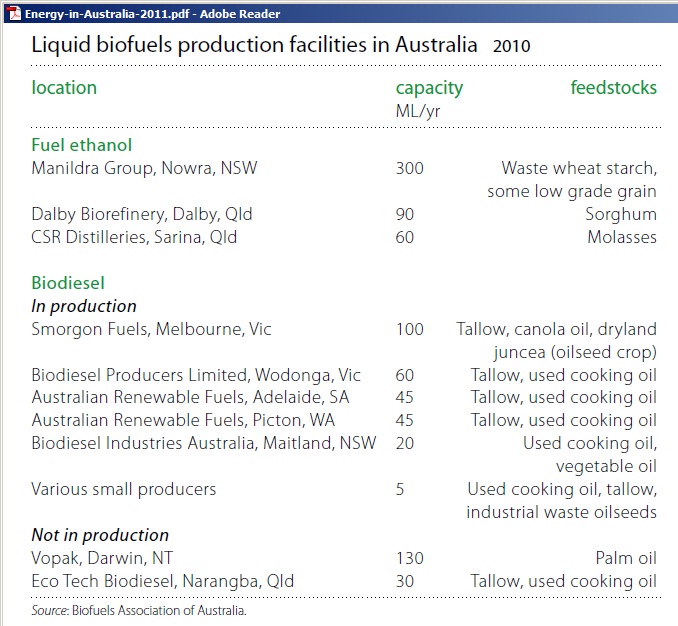Viewport: 678px width, 626px height.
Task: Click 'CSR Distilleries, Sarina, Qld' row
Action: point(134,237)
